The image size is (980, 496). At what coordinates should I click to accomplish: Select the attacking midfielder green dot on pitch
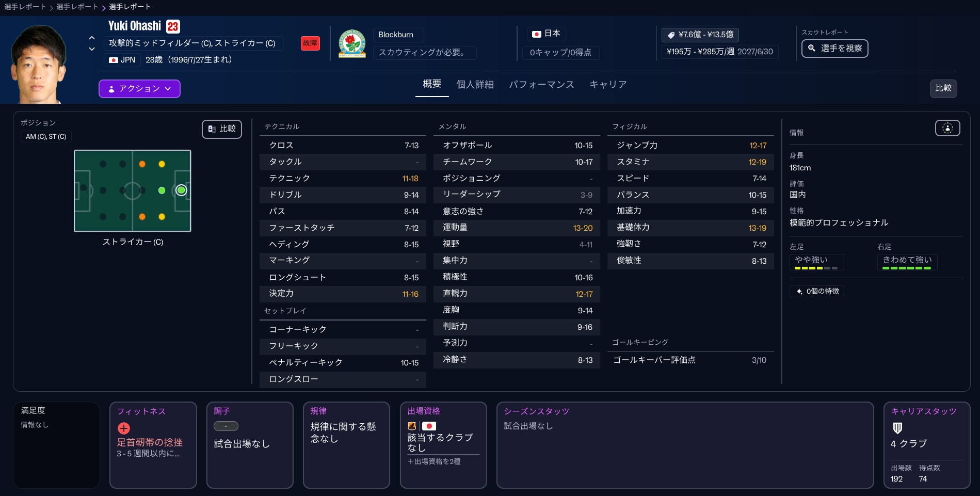click(x=162, y=190)
